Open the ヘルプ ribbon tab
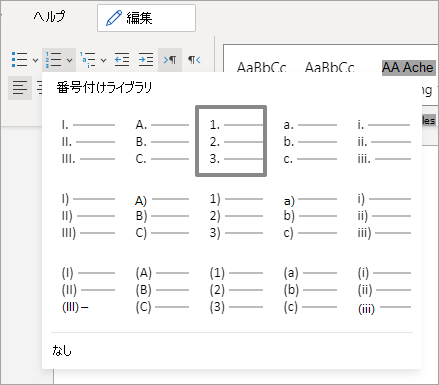This screenshot has height=385, width=439. click(x=50, y=17)
